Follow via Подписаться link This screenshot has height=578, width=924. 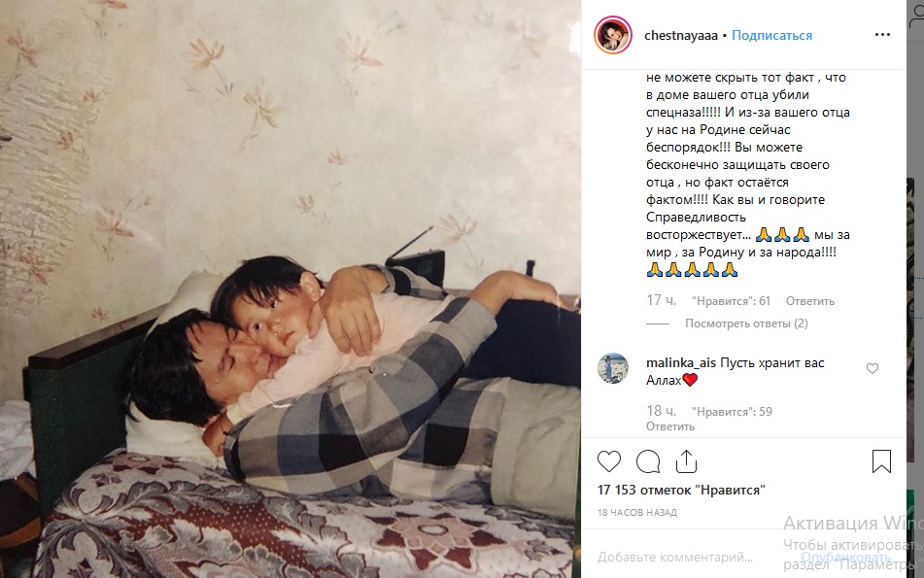(x=771, y=35)
